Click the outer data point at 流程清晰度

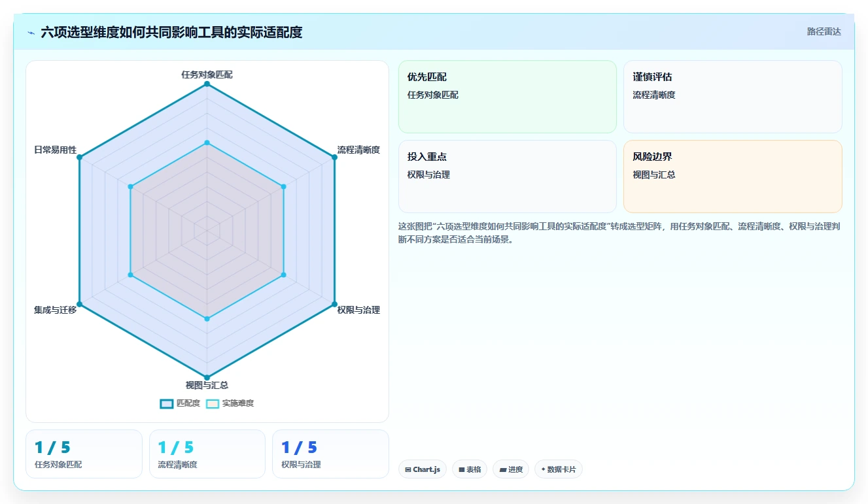334,157
